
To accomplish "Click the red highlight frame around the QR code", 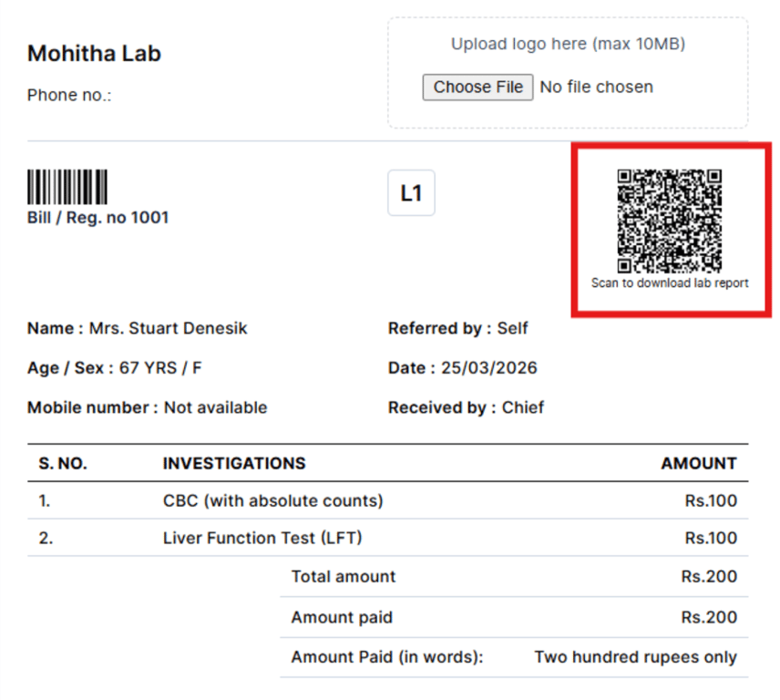I will coord(670,146).
